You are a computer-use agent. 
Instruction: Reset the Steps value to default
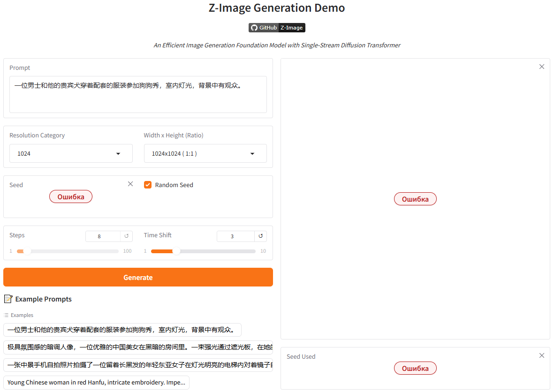point(126,236)
